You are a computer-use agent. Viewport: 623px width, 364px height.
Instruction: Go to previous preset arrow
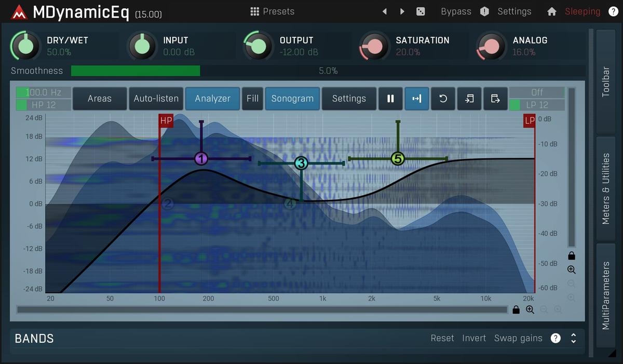pos(385,11)
